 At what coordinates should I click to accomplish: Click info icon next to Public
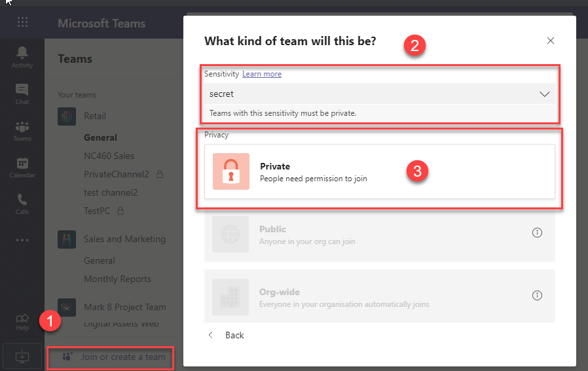[x=538, y=233]
